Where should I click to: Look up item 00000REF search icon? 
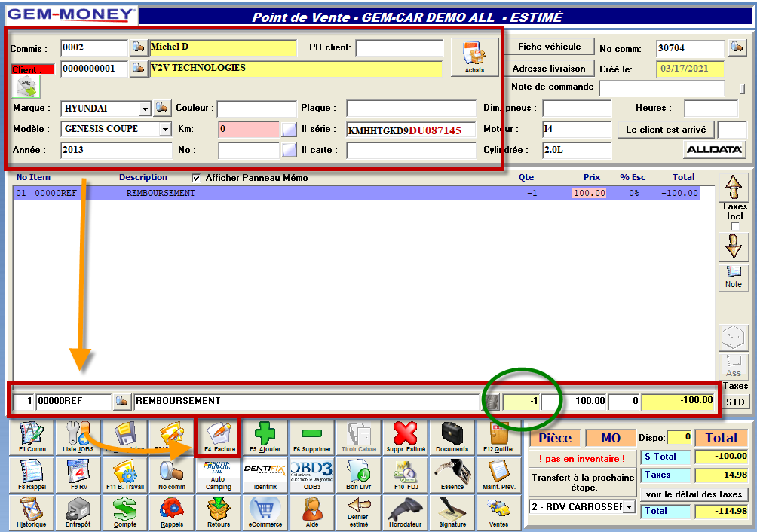(x=121, y=401)
